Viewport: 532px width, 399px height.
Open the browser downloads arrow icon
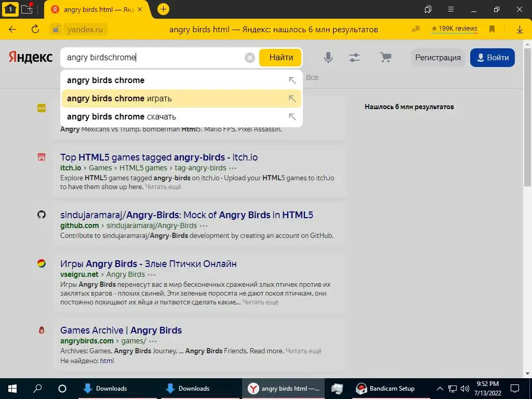point(520,30)
